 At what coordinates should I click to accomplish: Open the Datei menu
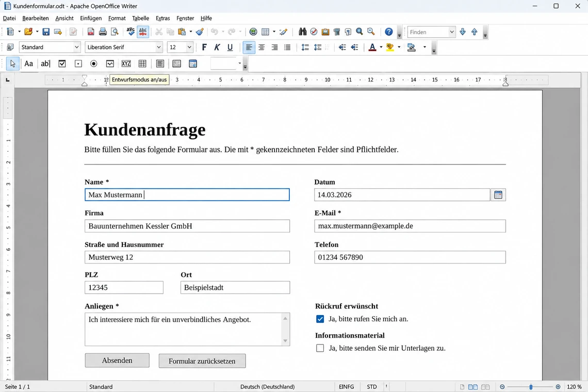[9, 18]
